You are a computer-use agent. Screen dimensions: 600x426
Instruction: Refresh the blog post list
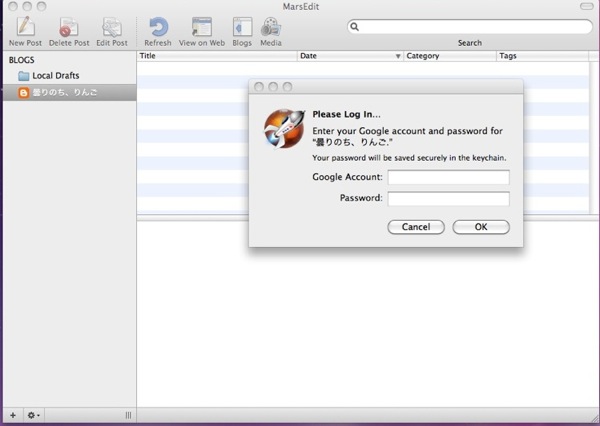pos(158,28)
